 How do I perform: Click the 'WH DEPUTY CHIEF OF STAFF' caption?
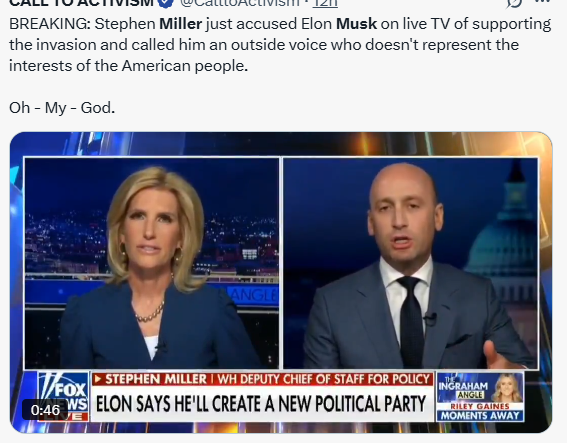324,379
